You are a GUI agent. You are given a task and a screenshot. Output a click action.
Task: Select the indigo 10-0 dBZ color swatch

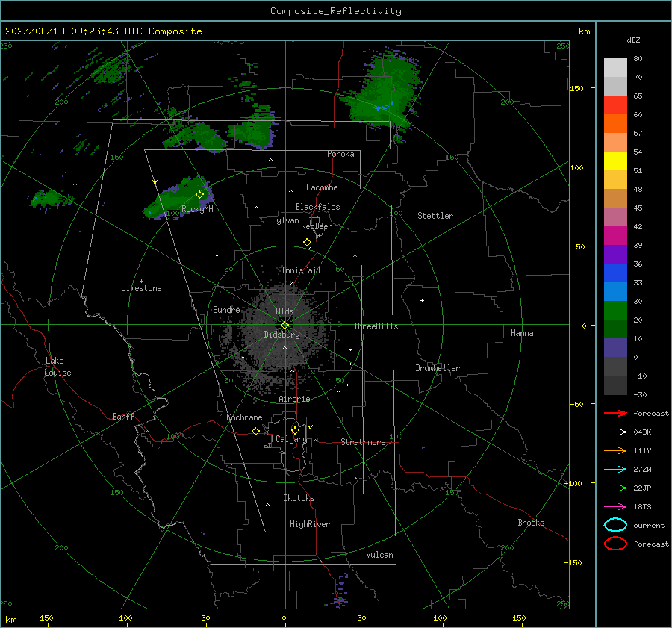pos(615,348)
